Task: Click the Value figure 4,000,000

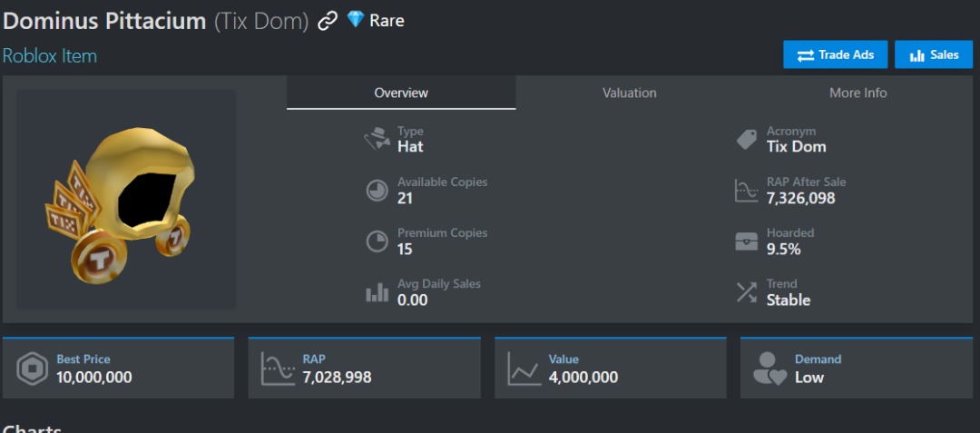Action: point(583,378)
